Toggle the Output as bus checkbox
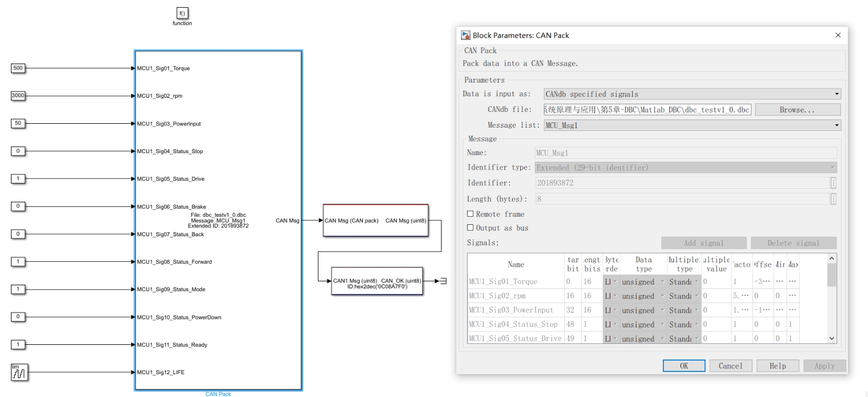 point(470,228)
